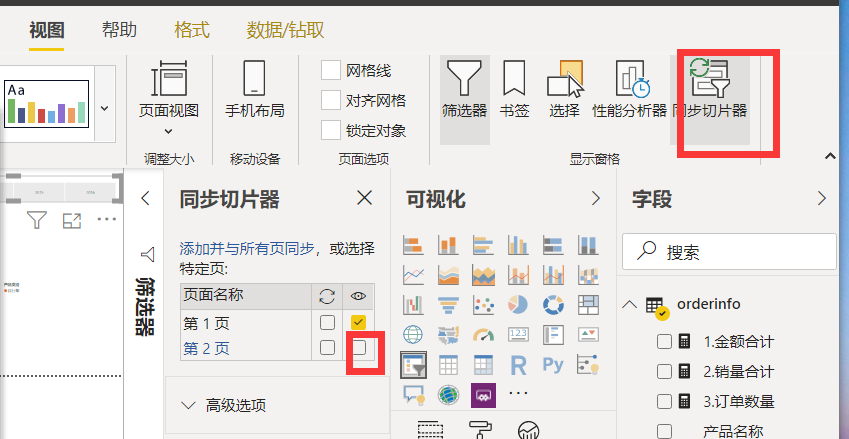Select the donut chart visual
Screen dimensions: 849x439
[553, 305]
